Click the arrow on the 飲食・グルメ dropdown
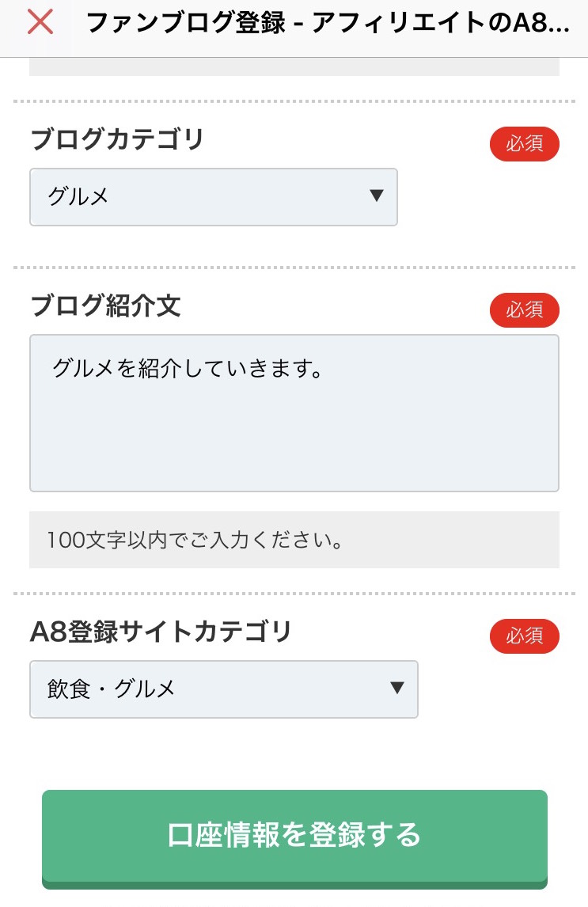 coord(396,688)
